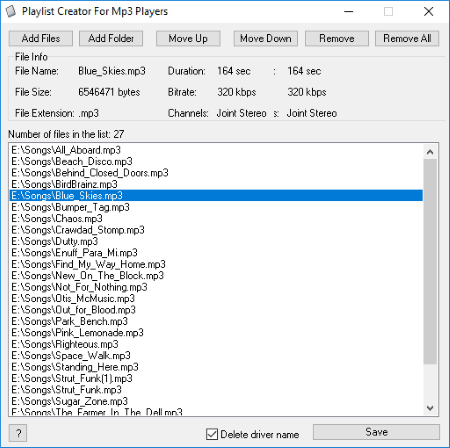
Task: Toggle the Delete driver name checkbox
Action: coord(253,434)
